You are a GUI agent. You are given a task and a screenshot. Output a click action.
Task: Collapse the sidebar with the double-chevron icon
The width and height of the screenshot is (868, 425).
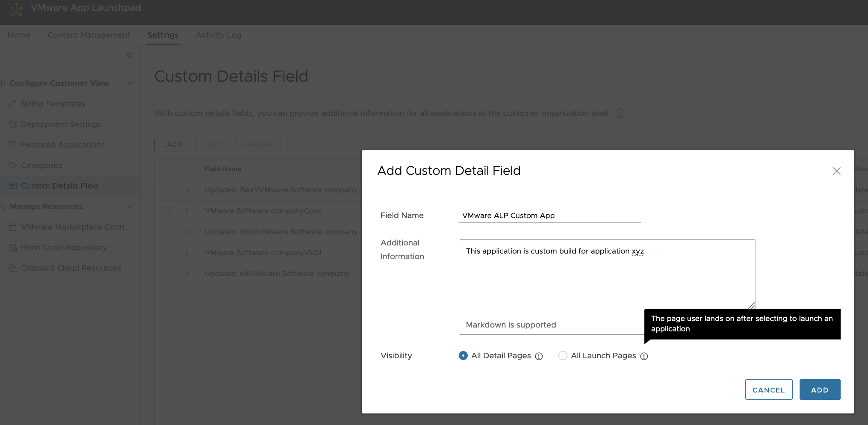point(130,56)
